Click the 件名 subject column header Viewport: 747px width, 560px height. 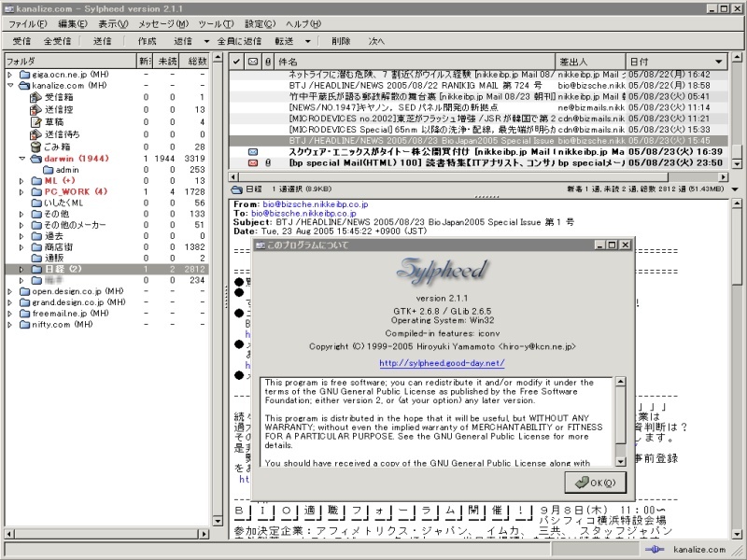click(416, 62)
